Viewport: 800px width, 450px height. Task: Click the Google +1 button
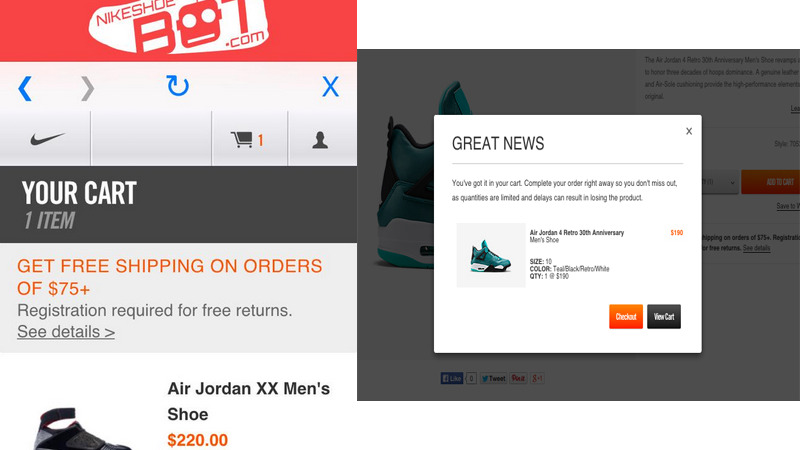537,378
